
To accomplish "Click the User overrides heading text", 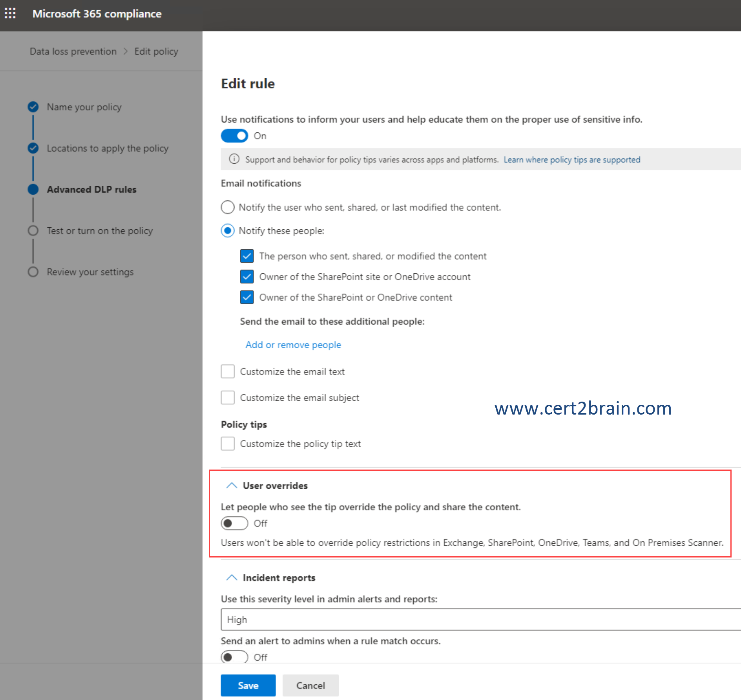I will pyautogui.click(x=275, y=486).
